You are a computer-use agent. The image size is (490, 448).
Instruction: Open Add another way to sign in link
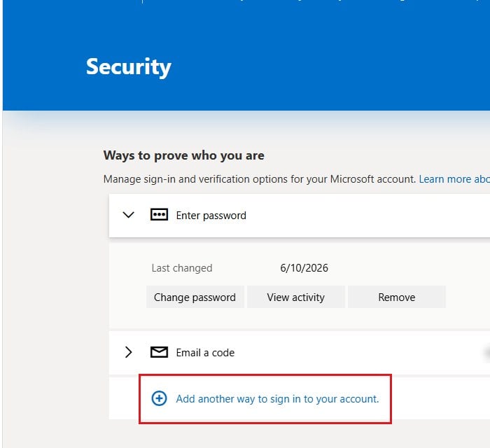pos(277,399)
